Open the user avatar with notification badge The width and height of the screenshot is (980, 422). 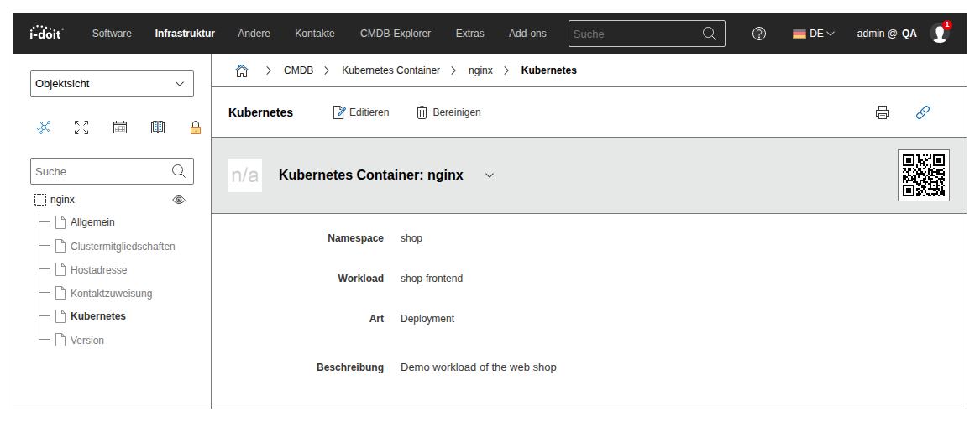tap(940, 33)
